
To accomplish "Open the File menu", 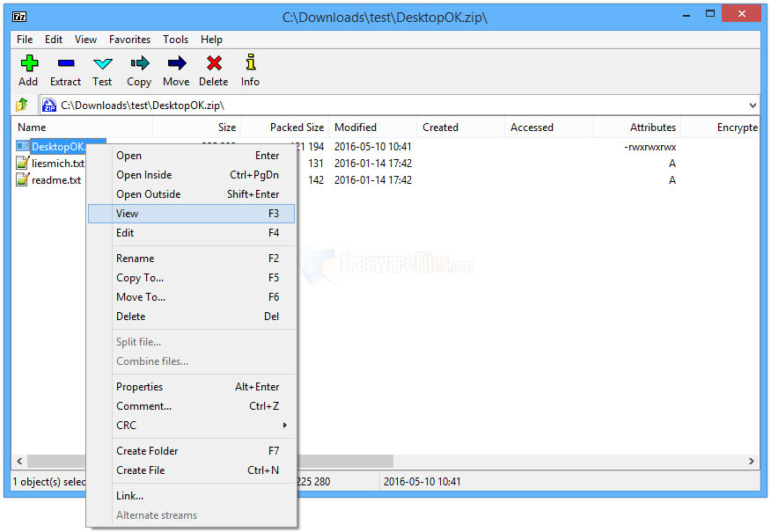I will click(x=25, y=40).
